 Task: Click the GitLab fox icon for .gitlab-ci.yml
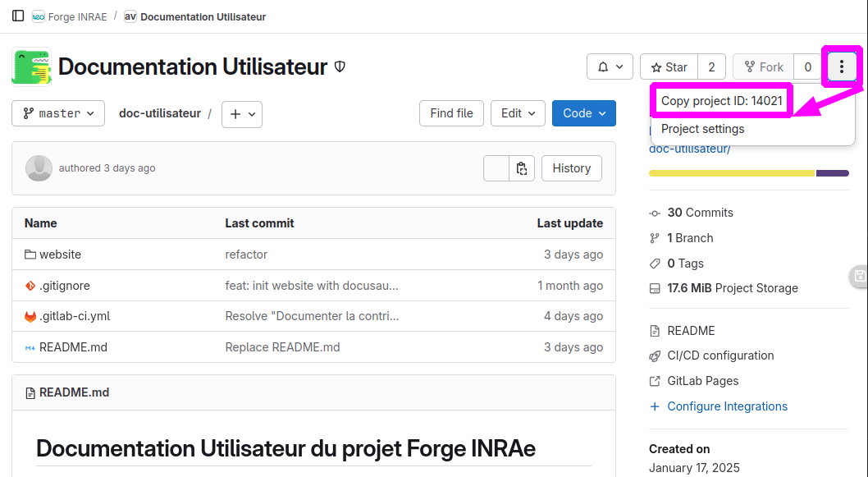click(30, 316)
